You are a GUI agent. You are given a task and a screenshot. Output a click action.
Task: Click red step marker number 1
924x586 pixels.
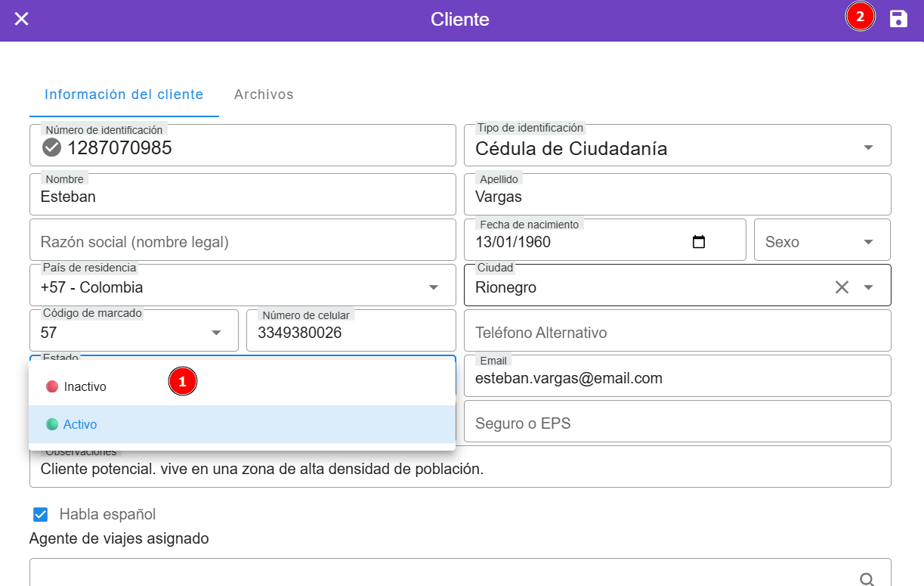pyautogui.click(x=182, y=382)
